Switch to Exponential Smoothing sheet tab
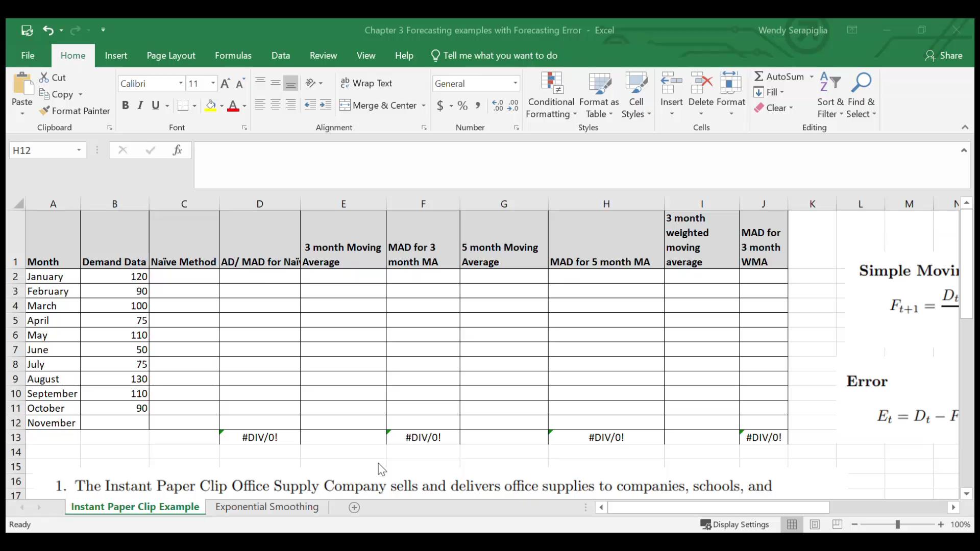980x551 pixels. [266, 507]
